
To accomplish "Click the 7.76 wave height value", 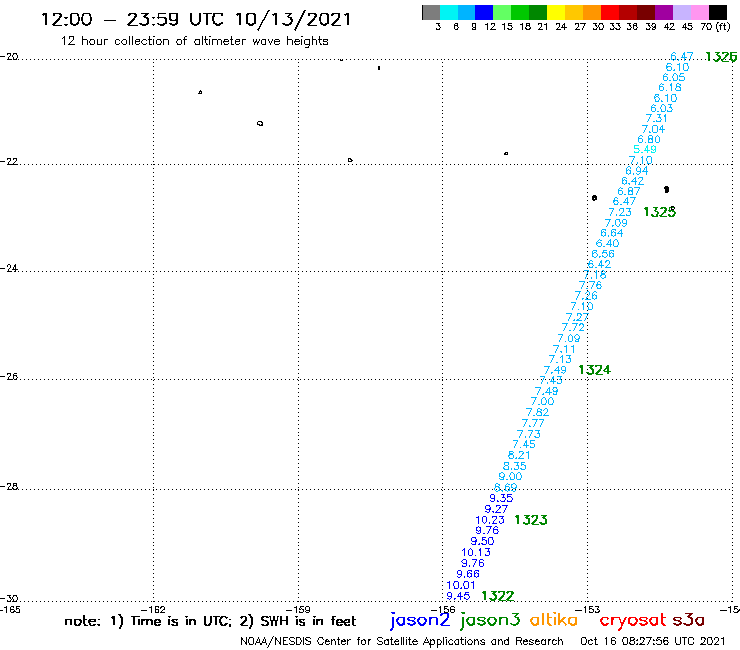I will [x=591, y=286].
